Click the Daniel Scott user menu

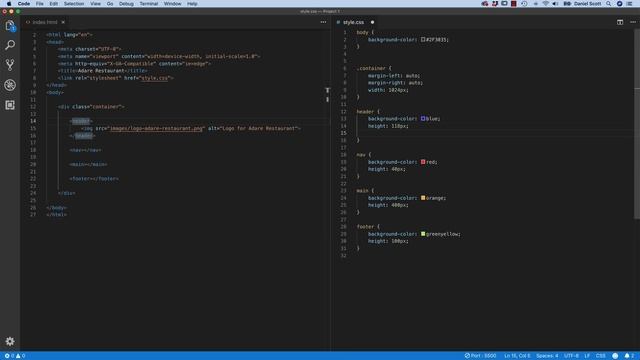587,4
